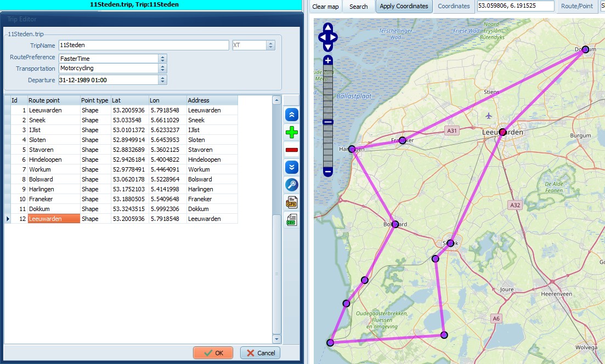Remove route point using red minus icon
Screen dimensions: 605x364
coord(292,150)
